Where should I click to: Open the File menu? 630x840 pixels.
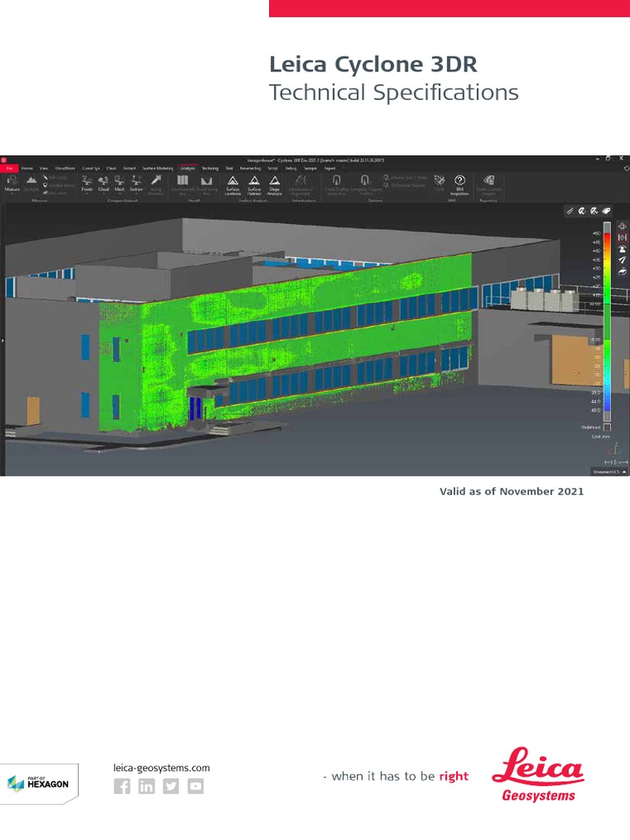pos(11,167)
